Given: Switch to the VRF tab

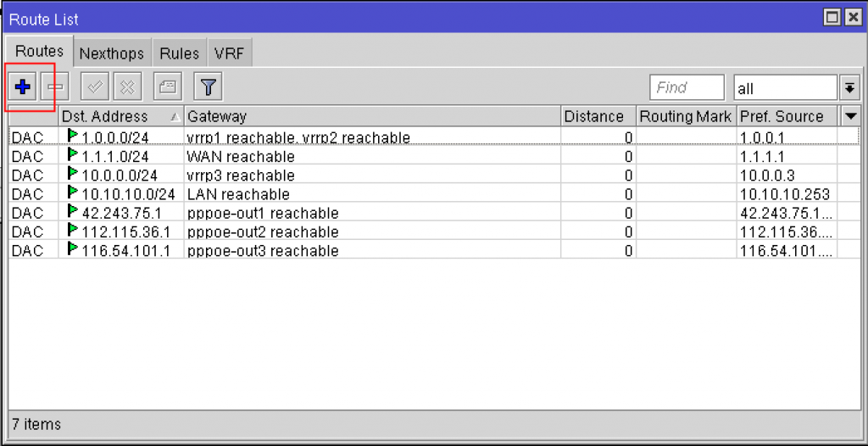Looking at the screenshot, I should click(230, 53).
